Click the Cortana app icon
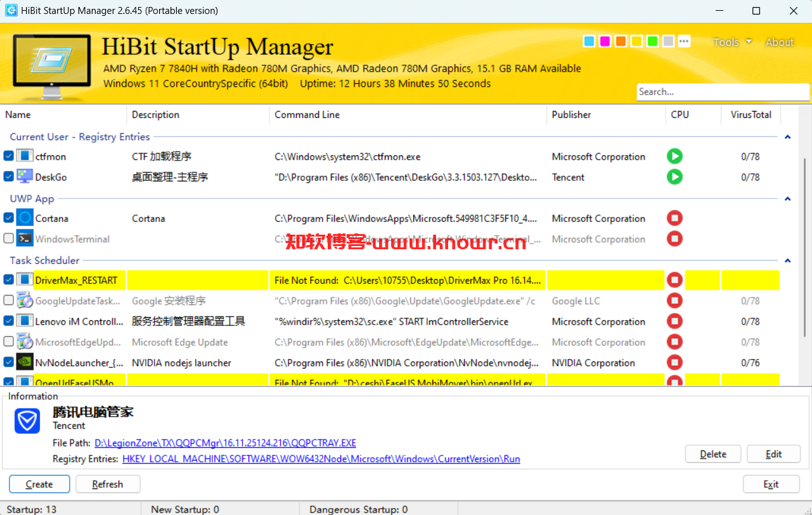The height and width of the screenshot is (515, 812). (25, 218)
